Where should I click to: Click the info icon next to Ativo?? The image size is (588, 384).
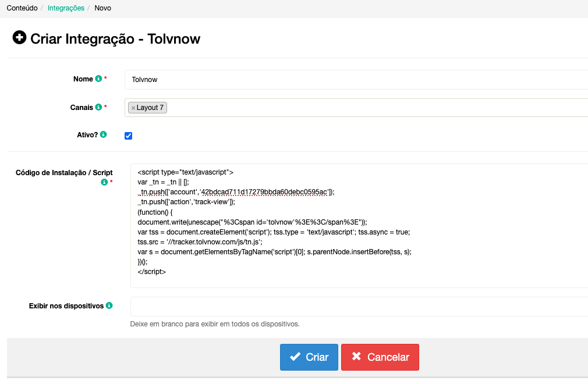tap(104, 134)
